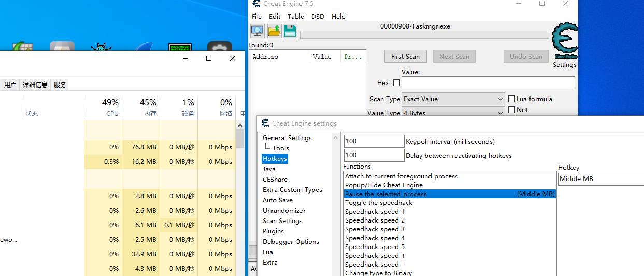Click the Next Scan button
The image size is (644, 276).
point(454,57)
